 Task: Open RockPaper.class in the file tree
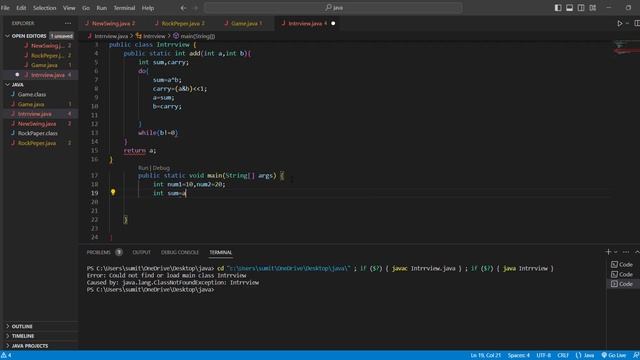[38, 133]
